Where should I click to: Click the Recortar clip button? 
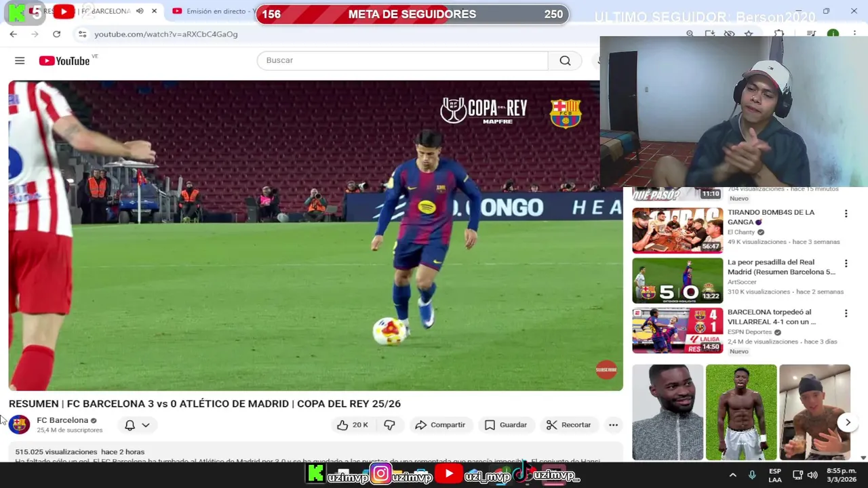(568, 425)
